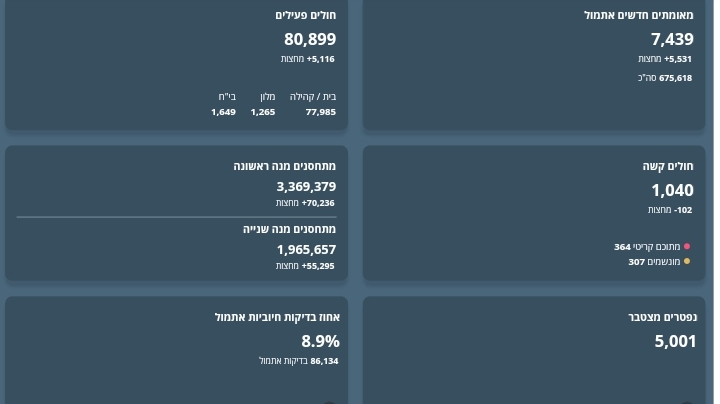Click the yellow dot beside מונשמים
The height and width of the screenshot is (404, 720).
point(687,262)
